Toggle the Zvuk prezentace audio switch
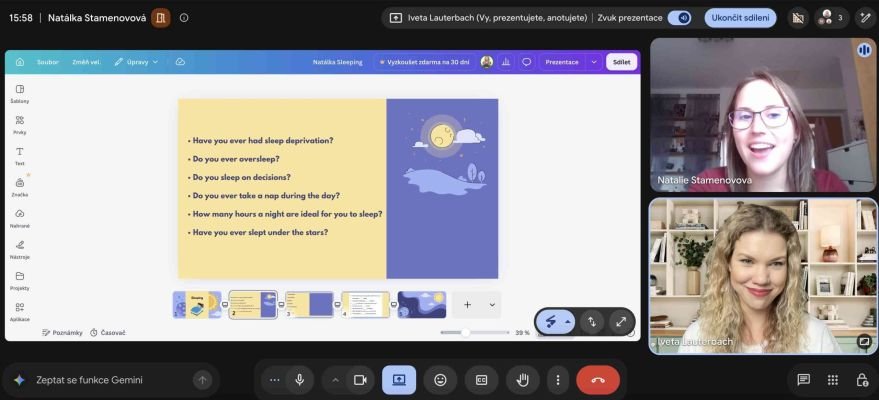 [x=679, y=18]
